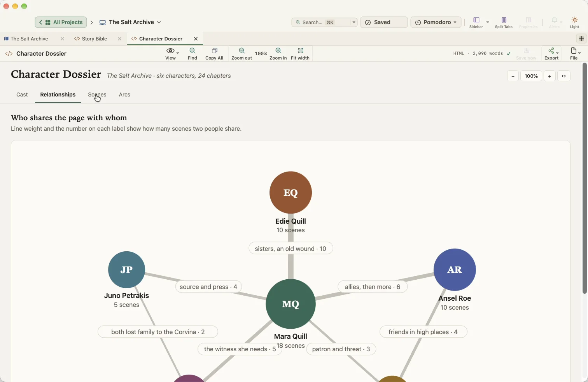Open the Alerts bell icon
Image resolution: width=588 pixels, height=382 pixels.
click(554, 20)
